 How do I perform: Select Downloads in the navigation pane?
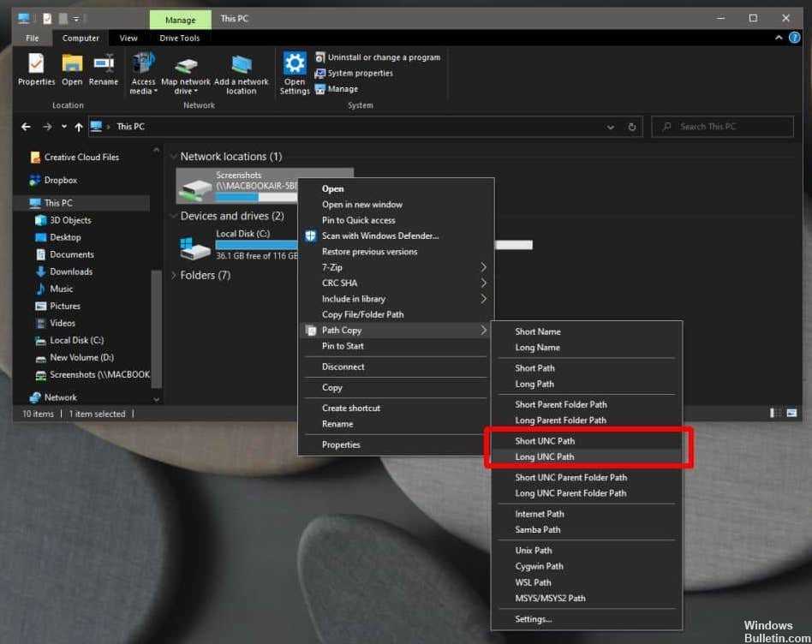click(x=71, y=271)
